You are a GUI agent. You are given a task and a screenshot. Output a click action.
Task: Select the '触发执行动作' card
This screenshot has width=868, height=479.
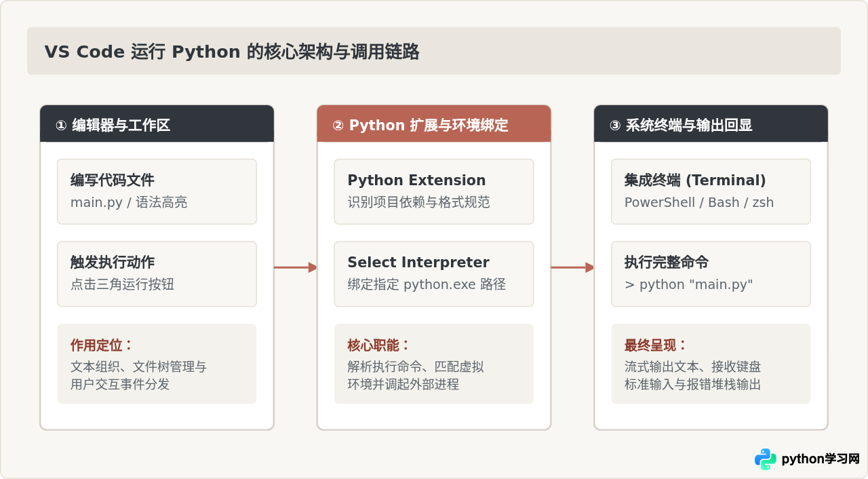(x=157, y=274)
